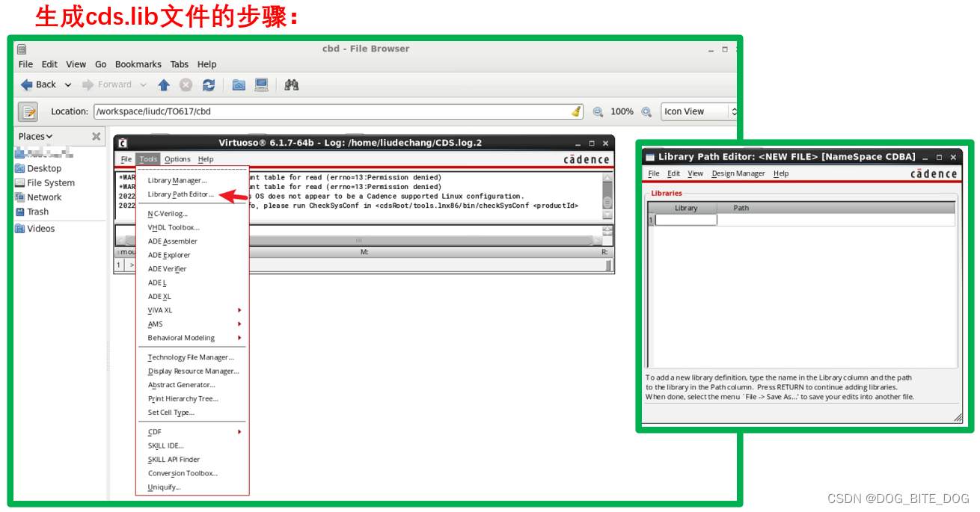Reload the current folder icon
This screenshot has height=512, width=980.
coord(209,85)
